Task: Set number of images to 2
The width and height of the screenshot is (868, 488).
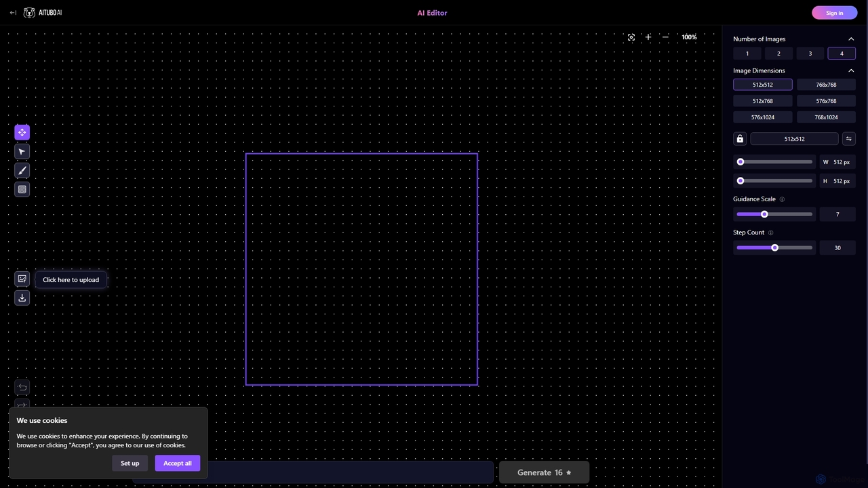Action: click(x=778, y=54)
